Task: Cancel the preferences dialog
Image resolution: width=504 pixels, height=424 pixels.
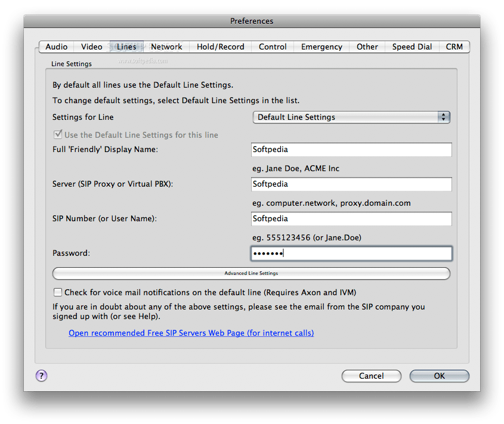Action: click(371, 376)
